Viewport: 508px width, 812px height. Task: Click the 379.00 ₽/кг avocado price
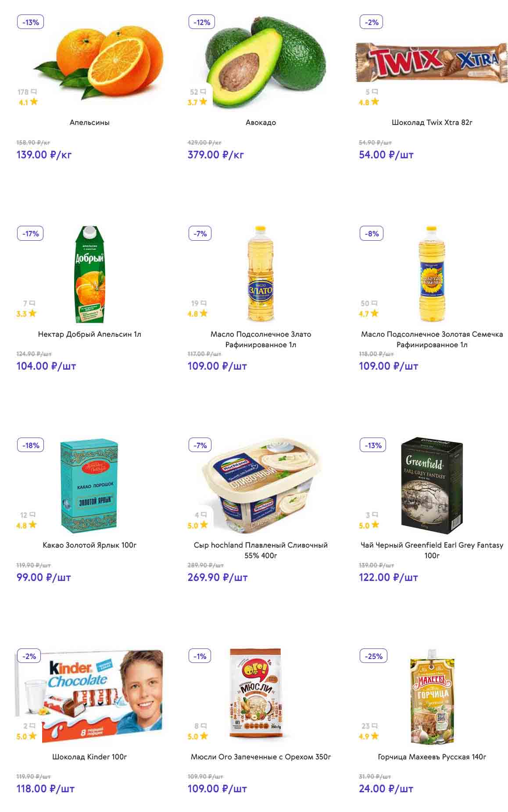(x=215, y=155)
